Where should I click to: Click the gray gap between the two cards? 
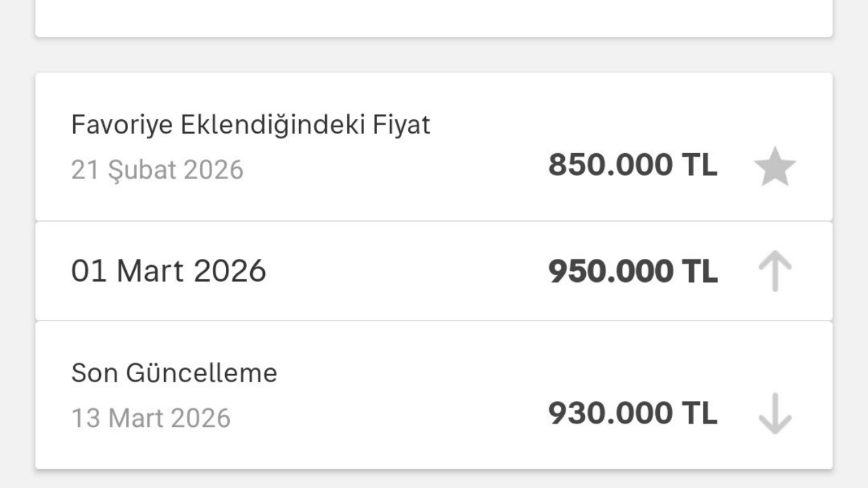434,56
